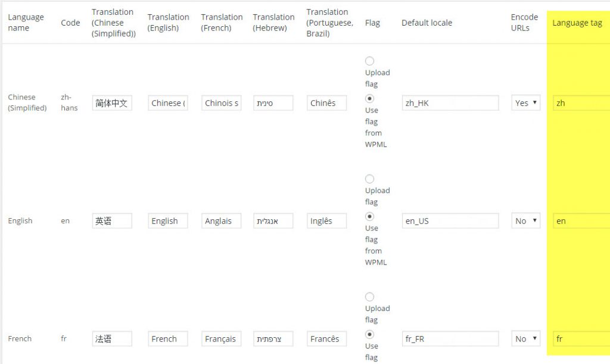The width and height of the screenshot is (610, 364).
Task: Select Use flag from WPML for English
Action: click(369, 216)
